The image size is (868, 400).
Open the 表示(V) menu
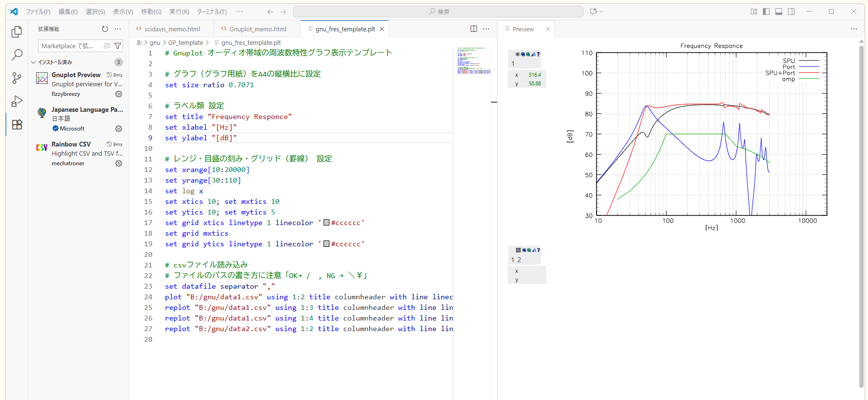(123, 12)
